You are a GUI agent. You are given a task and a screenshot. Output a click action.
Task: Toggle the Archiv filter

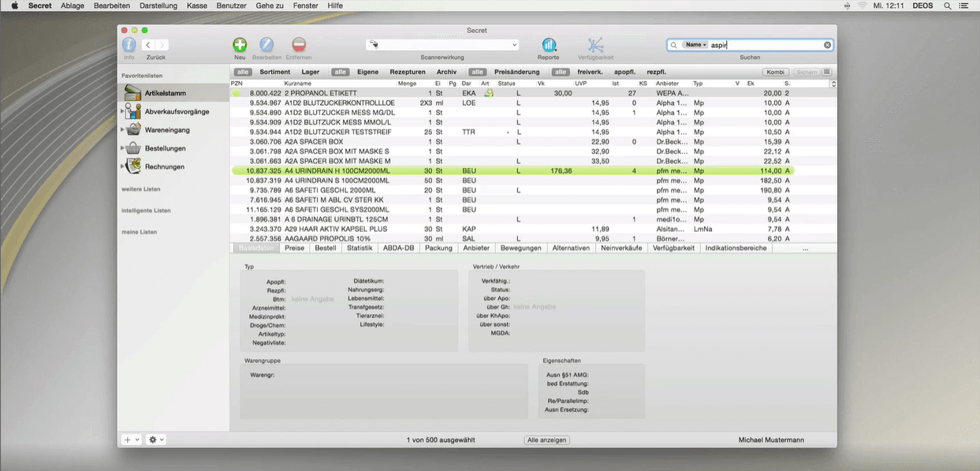tap(446, 72)
